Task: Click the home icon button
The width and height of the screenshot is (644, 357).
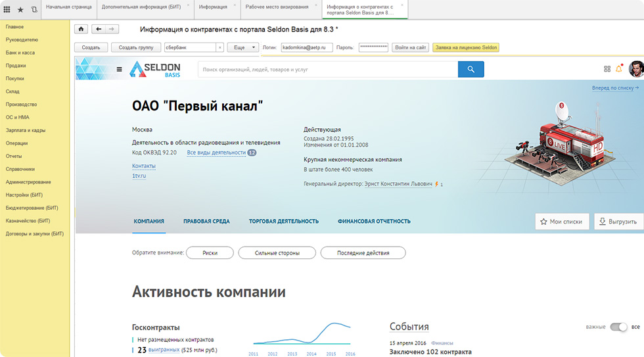Action: coord(81,29)
